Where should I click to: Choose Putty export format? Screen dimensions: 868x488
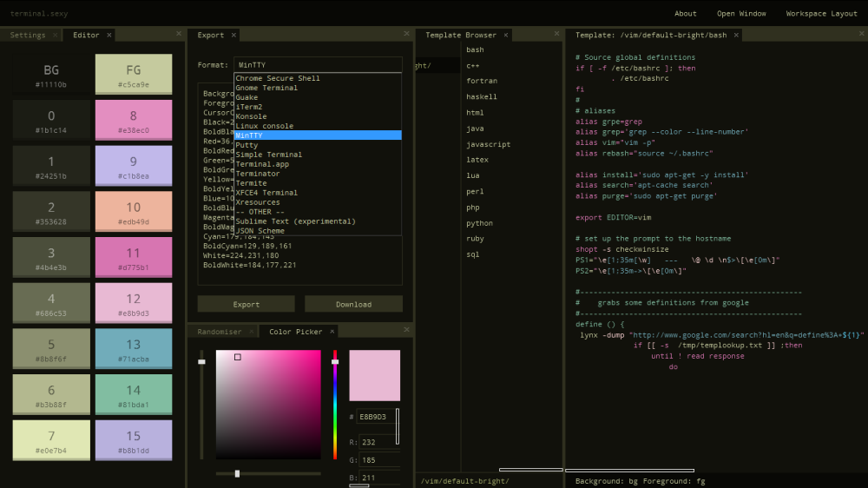pos(318,145)
